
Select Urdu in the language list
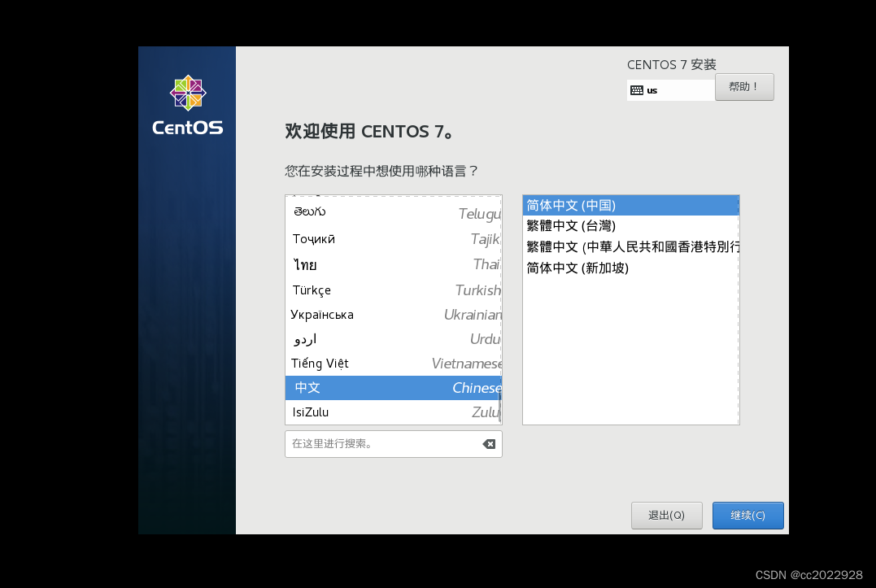pos(394,339)
